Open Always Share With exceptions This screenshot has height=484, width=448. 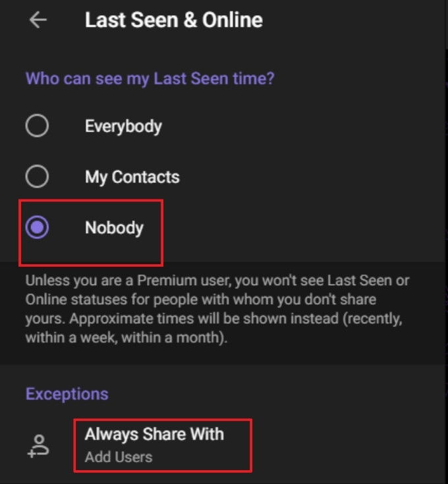154,435
